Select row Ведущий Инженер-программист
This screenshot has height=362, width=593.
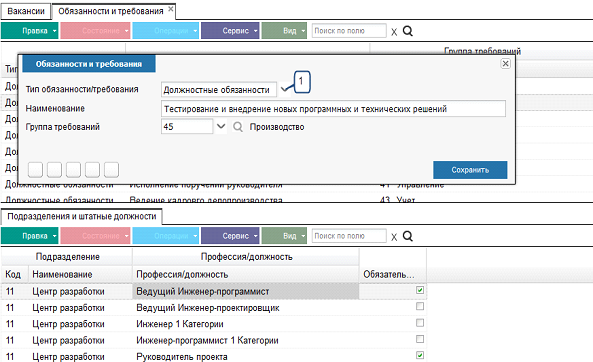tap(214, 291)
